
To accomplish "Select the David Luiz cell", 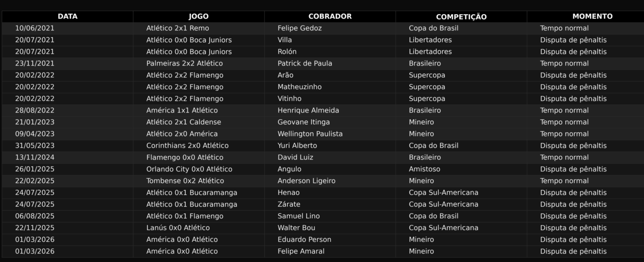I will coord(295,157).
